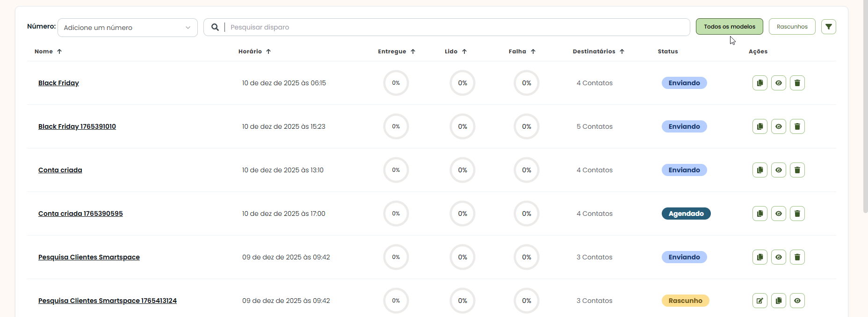
Task: Click the filter funnel icon
Action: coord(828,27)
